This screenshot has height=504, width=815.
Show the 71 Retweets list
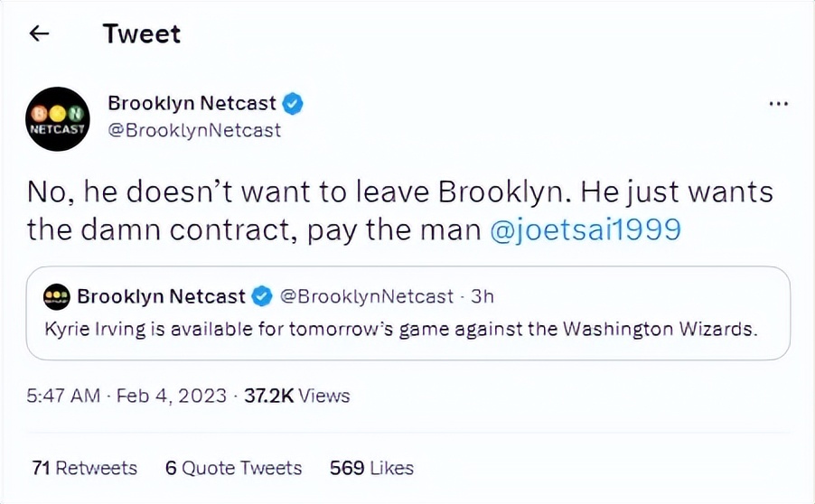84,468
